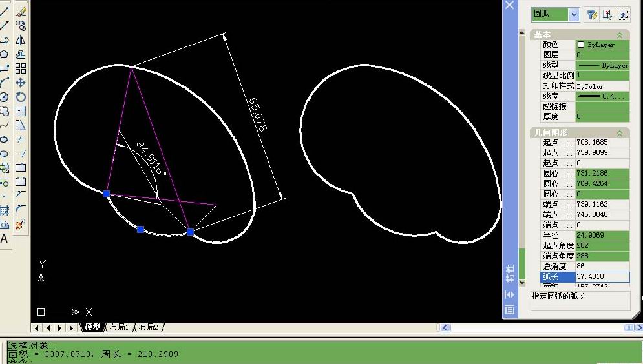Click the 线宽 lineweight field
The image size is (643, 364).
click(602, 96)
